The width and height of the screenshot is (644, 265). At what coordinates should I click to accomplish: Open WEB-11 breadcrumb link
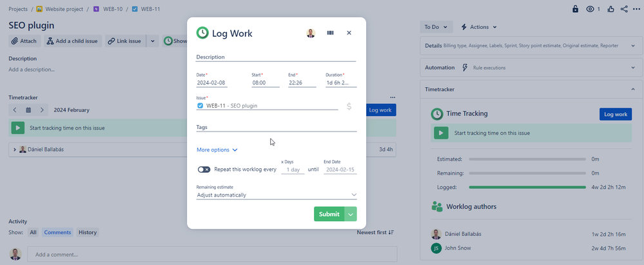(150, 9)
